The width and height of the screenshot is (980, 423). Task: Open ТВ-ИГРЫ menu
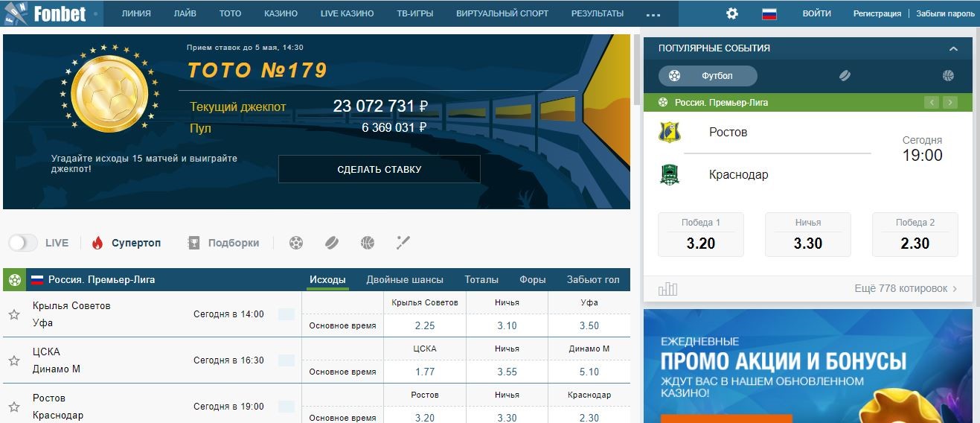415,13
